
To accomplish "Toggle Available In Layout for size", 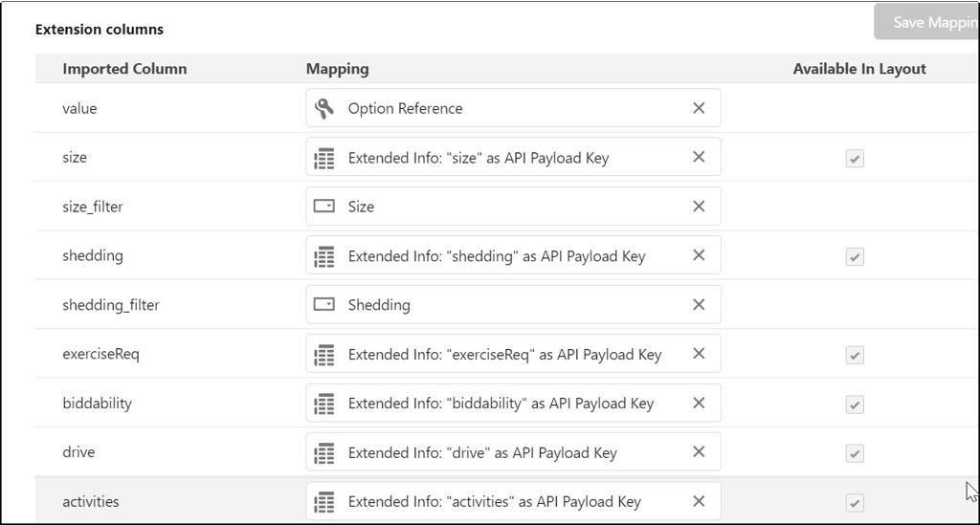I will click(x=855, y=159).
